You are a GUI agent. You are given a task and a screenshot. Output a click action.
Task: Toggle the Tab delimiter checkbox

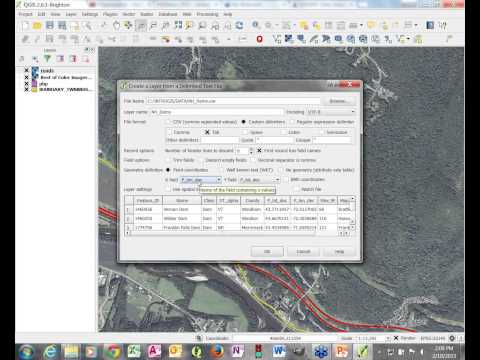207,132
